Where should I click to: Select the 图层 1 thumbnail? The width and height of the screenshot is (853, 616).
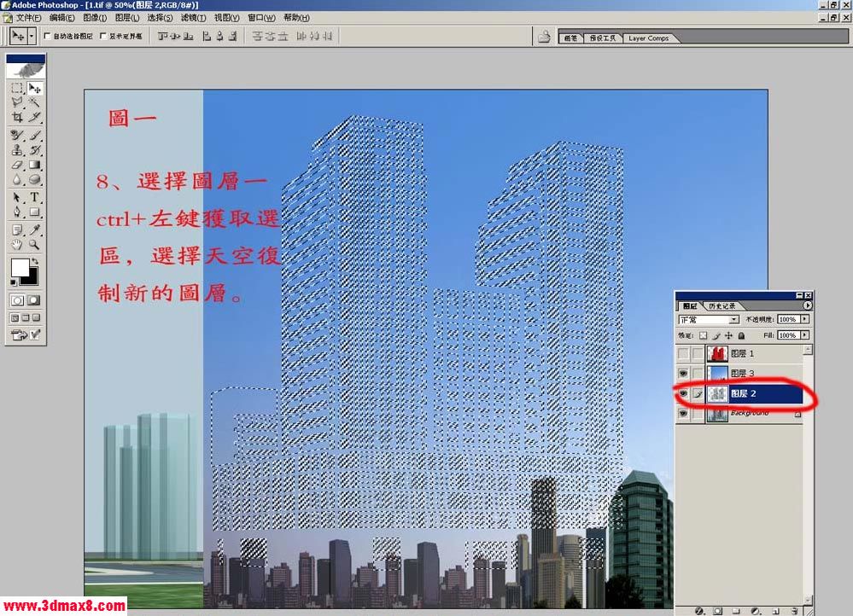[x=717, y=353]
